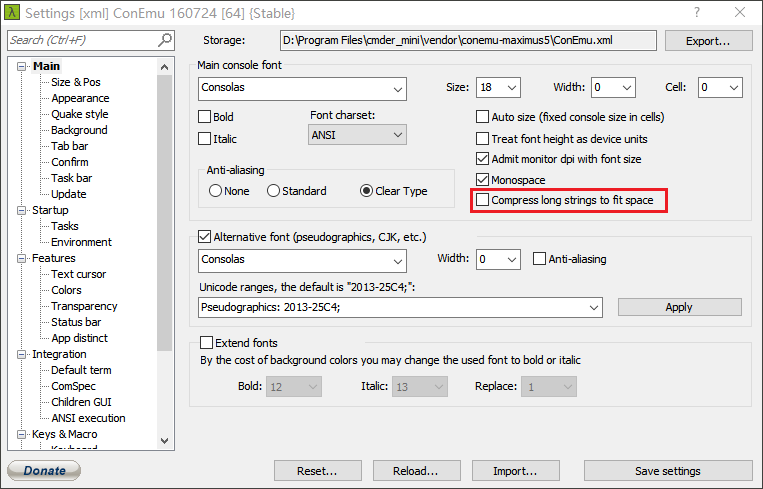Uncheck Alternative font checkbox
Screen dimensions: 763x489
coord(204,237)
